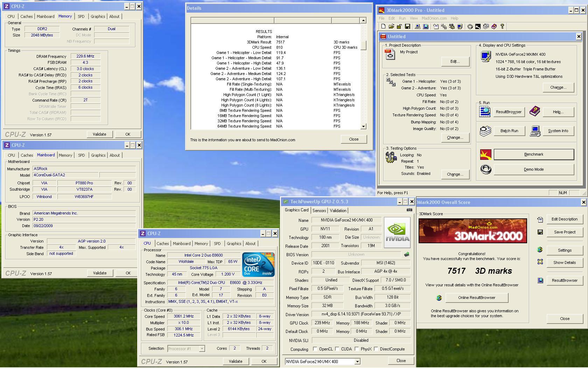This screenshot has width=588, height=368.
Task: Click the My Project document icon
Action: pyautogui.click(x=390, y=55)
